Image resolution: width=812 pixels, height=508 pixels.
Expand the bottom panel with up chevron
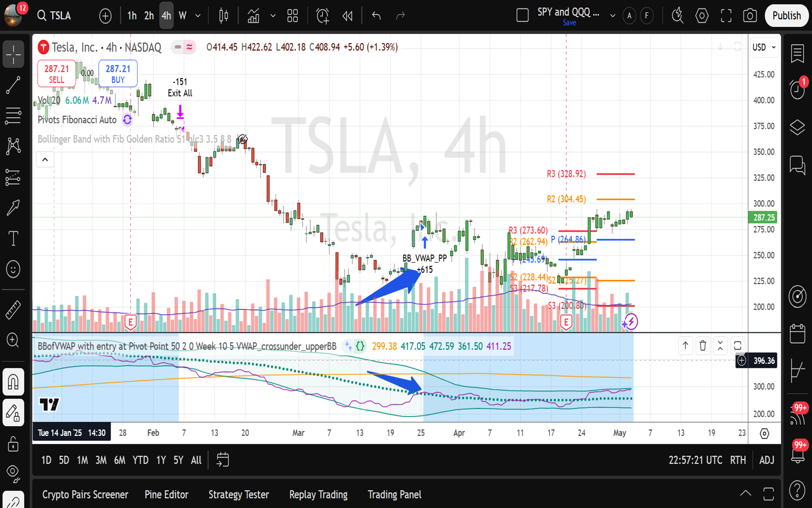click(746, 493)
